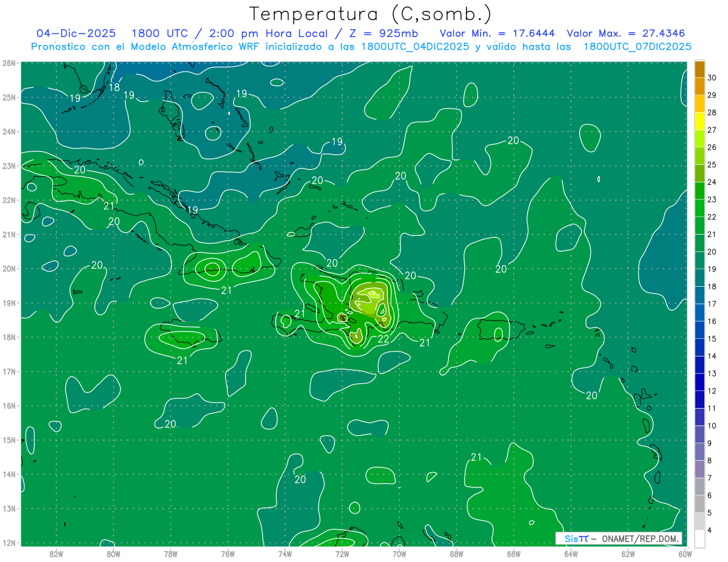Click the 'Sisπ – ONAMET/REP.DOM.' logo box
The image size is (728, 562).
click(x=619, y=538)
